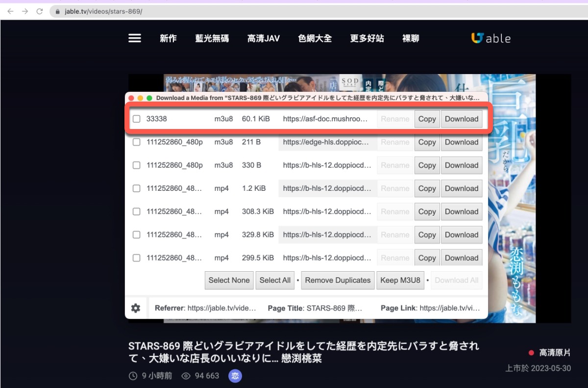Screen dimensions: 588x388
Task: Click the Referrer field in dialog footer
Action: 205,308
